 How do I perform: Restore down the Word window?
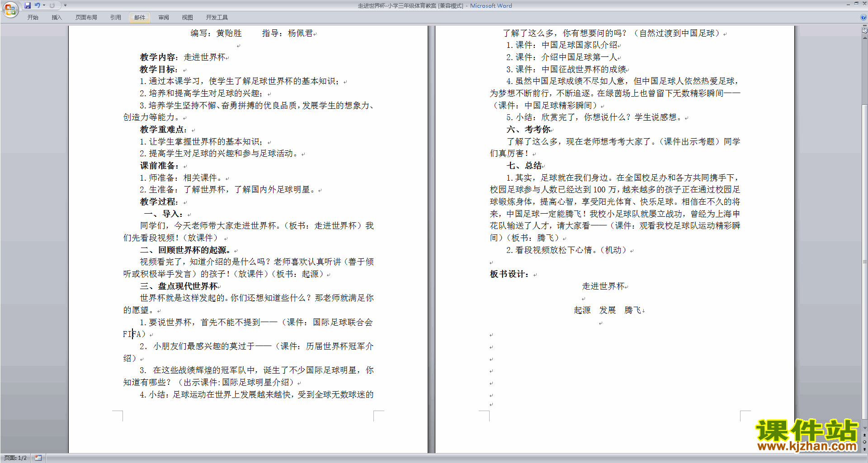click(856, 4)
